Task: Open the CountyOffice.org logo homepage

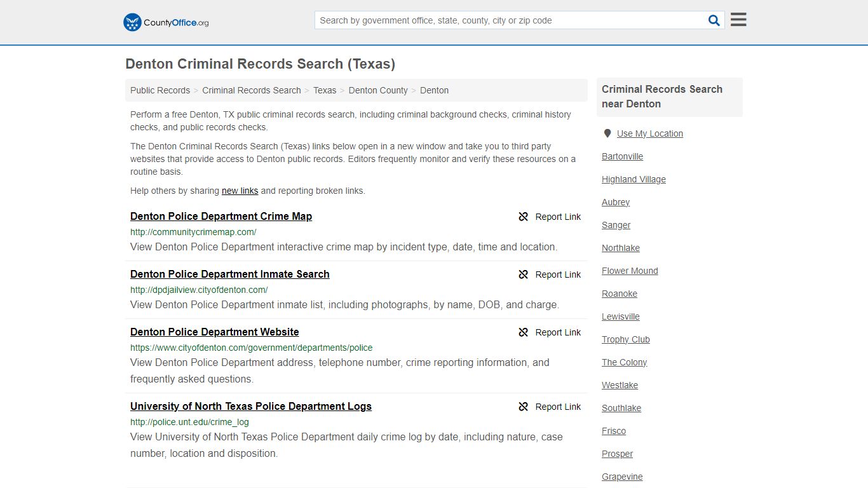Action: (166, 22)
